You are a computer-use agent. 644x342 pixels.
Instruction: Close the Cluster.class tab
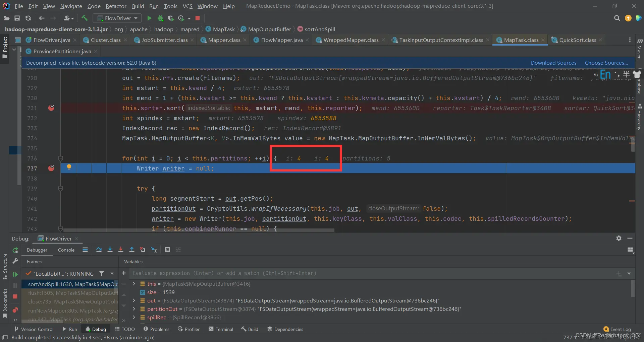125,40
